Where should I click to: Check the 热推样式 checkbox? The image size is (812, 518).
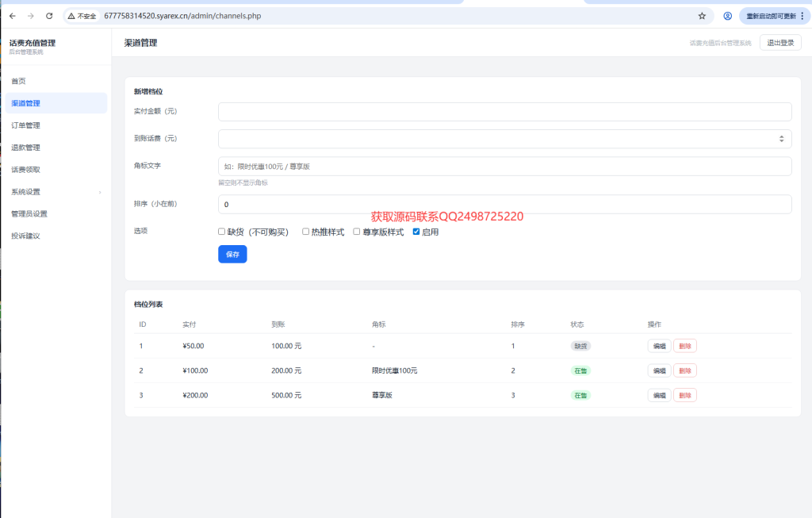point(305,232)
